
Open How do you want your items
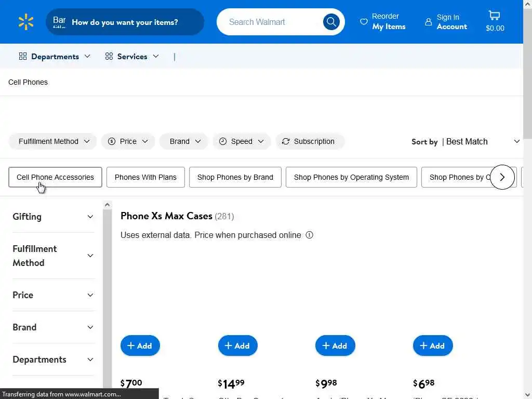click(125, 22)
